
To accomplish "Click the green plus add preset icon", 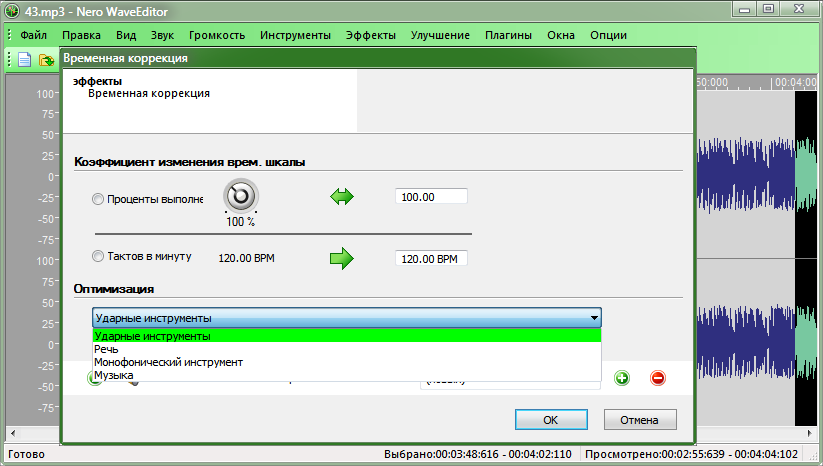I will [621, 378].
